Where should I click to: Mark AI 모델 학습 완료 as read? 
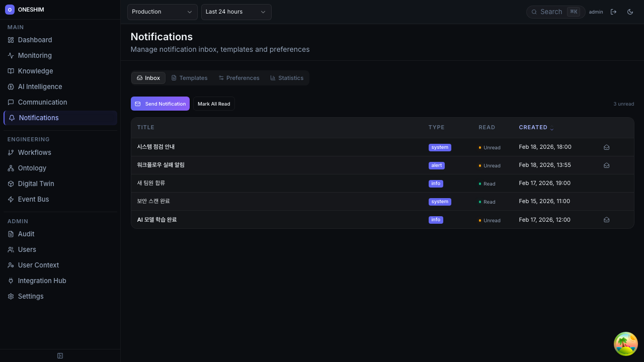606,220
